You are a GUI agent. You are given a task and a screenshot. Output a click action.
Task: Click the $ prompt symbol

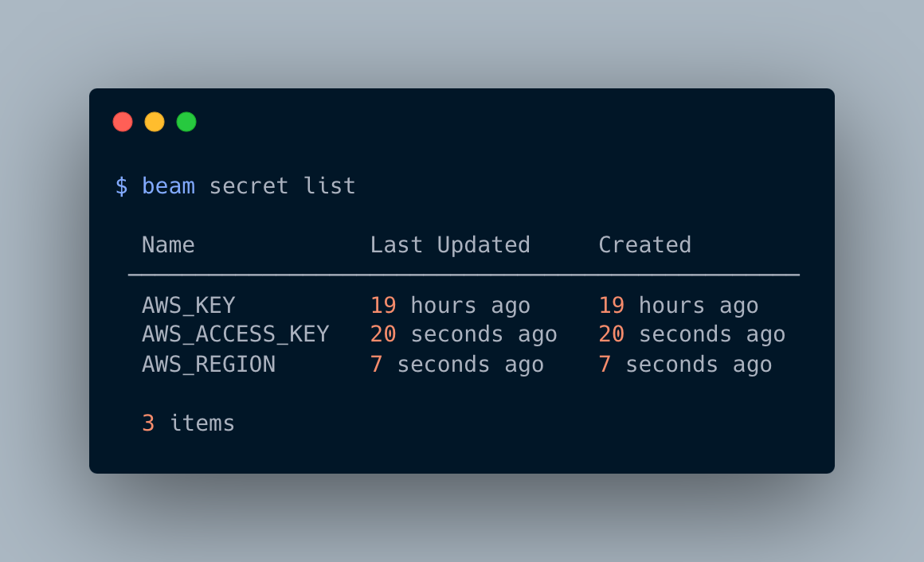121,186
